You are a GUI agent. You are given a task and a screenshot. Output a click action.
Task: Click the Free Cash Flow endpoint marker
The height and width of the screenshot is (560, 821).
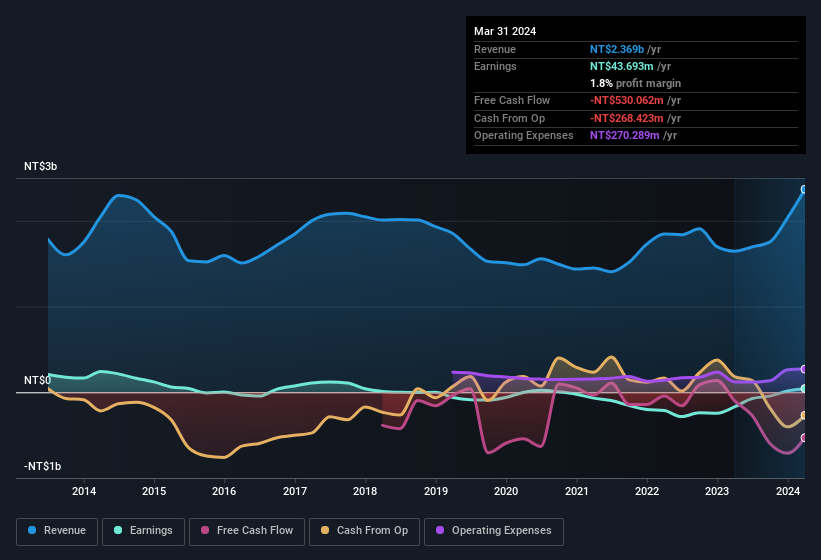pyautogui.click(x=804, y=438)
